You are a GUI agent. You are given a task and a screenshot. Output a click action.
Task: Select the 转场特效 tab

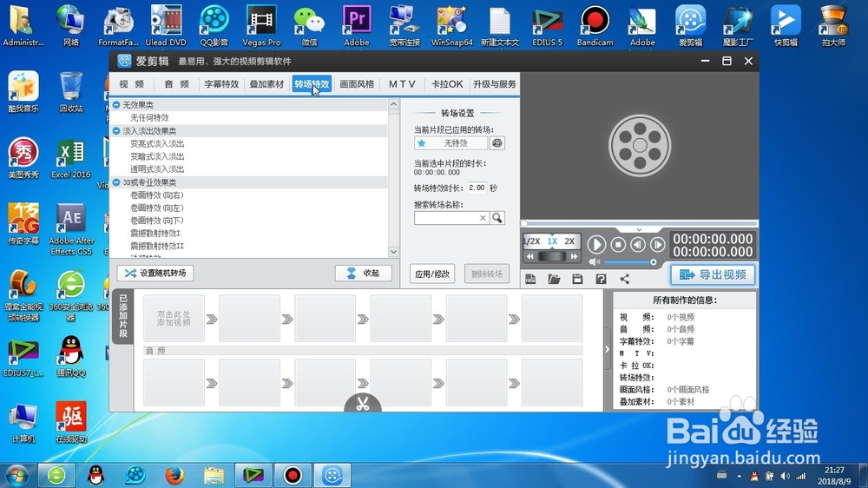click(x=312, y=84)
